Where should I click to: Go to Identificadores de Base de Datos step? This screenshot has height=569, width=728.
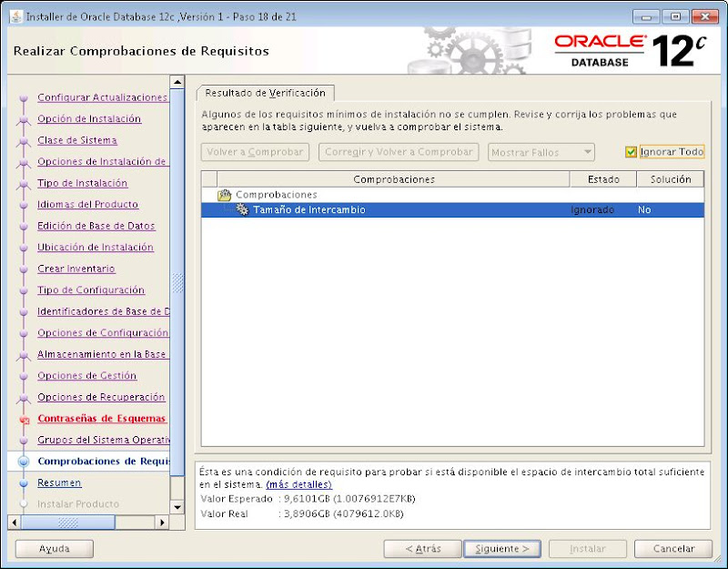click(104, 311)
